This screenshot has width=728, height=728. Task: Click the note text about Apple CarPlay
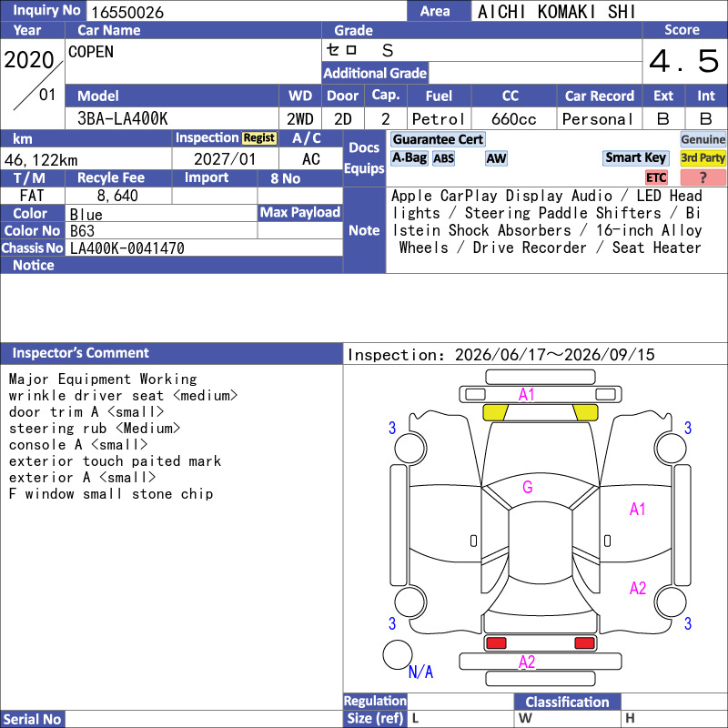[547, 221]
